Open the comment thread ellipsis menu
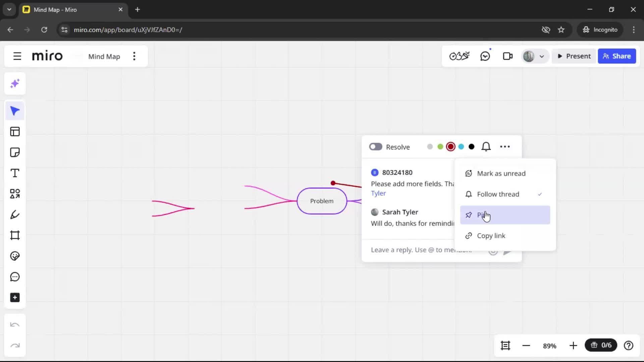 [x=505, y=147]
